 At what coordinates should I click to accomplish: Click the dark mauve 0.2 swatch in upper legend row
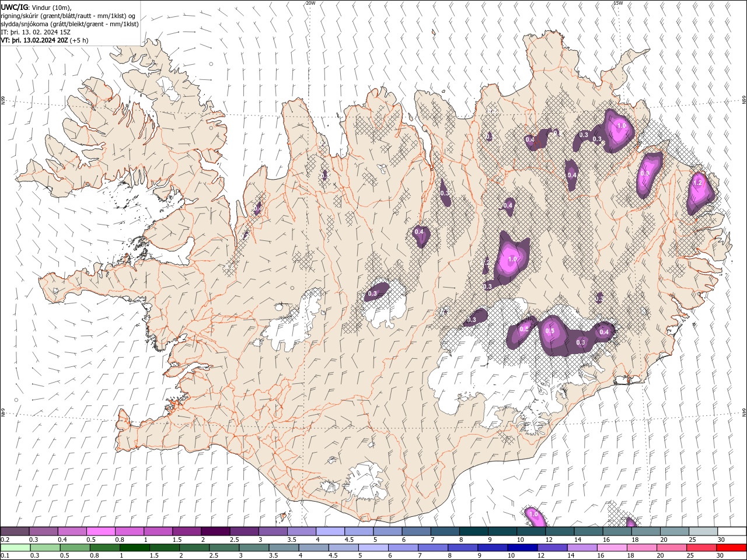point(15,531)
